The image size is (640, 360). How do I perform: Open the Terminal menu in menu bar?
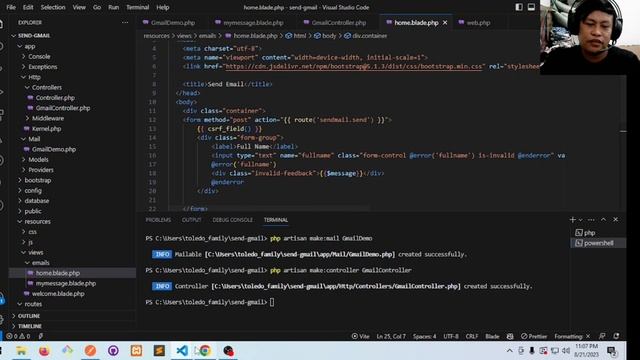138,7
